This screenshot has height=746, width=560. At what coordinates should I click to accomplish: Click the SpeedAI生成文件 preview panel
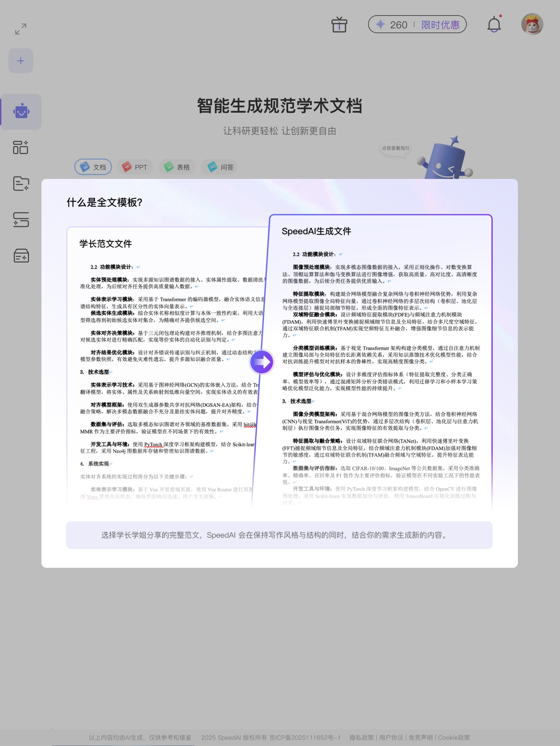pos(380,363)
